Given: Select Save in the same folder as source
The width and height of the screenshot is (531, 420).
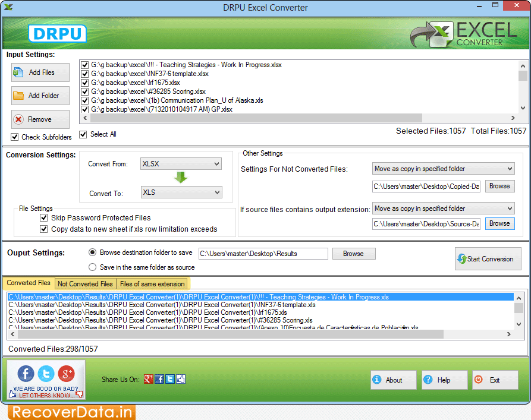Looking at the screenshot, I should coord(92,267).
